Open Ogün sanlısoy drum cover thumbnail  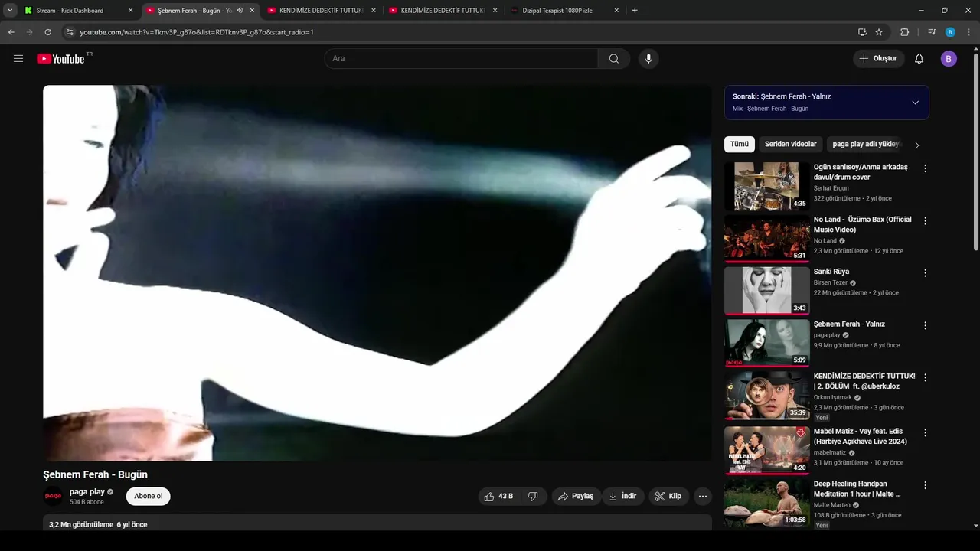tap(767, 186)
